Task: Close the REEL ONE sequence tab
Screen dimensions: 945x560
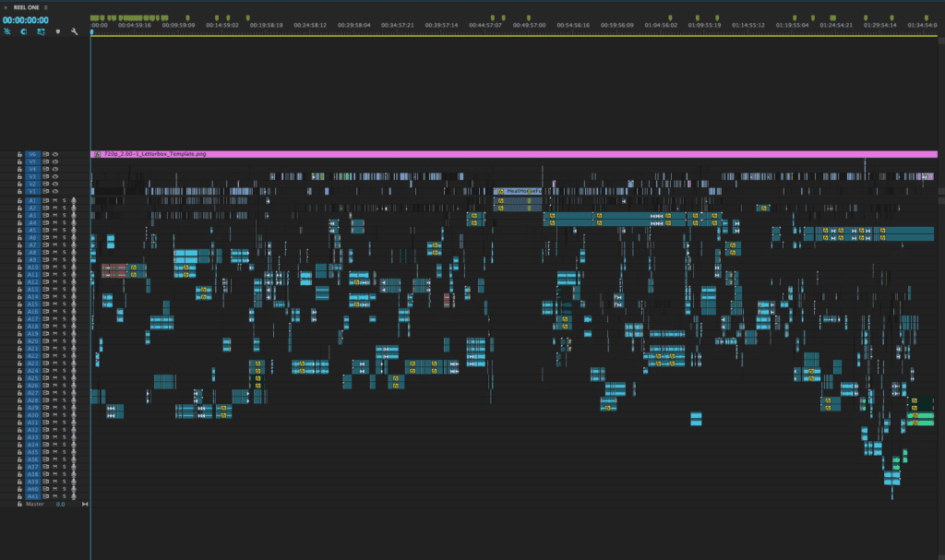Action: (6, 7)
